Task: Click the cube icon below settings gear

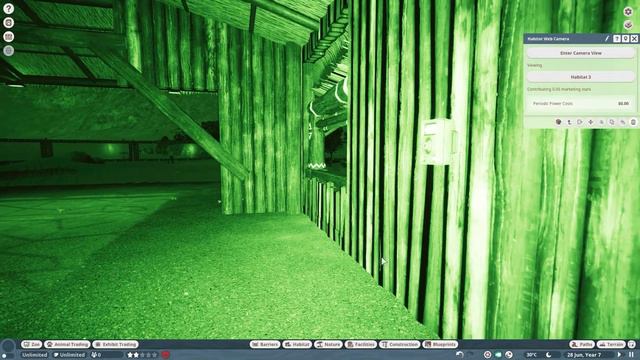Action: point(628,25)
